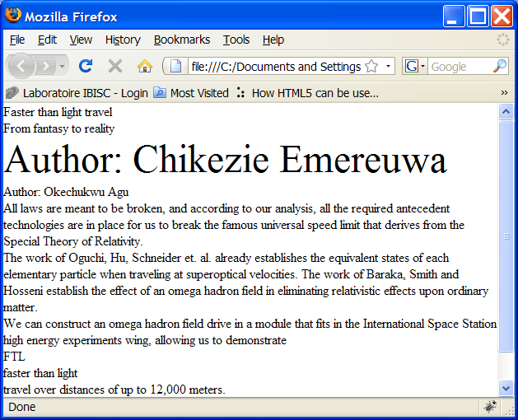Click the "faster than light" line
Image resolution: width=518 pixels, height=420 pixels.
(x=40, y=373)
